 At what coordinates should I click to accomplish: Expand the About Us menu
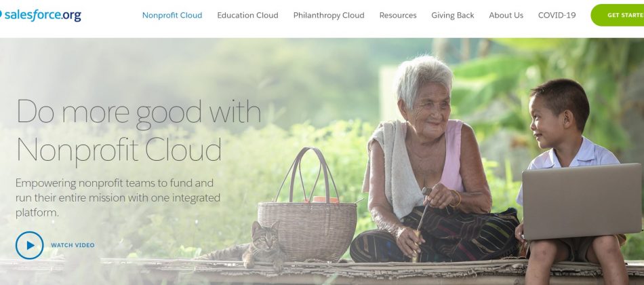tap(506, 15)
